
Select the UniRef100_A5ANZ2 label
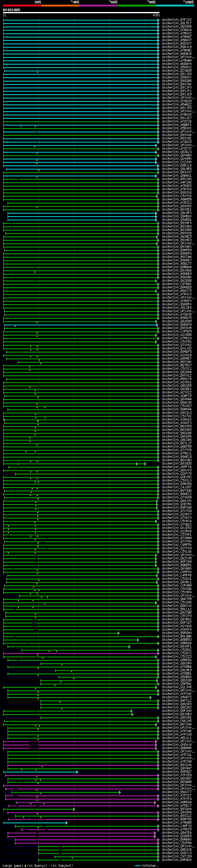click(x=176, y=104)
